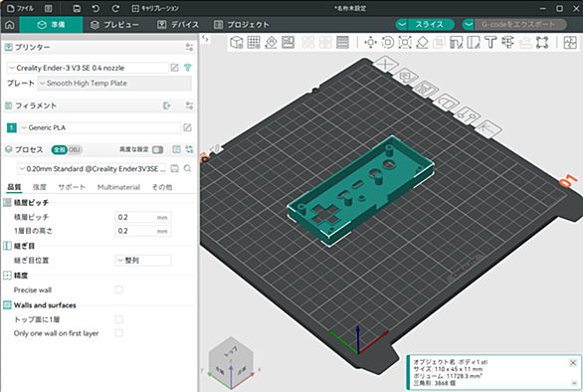Image resolution: width=583 pixels, height=392 pixels.
Task: Open the その他 settings tab
Action: (162, 187)
